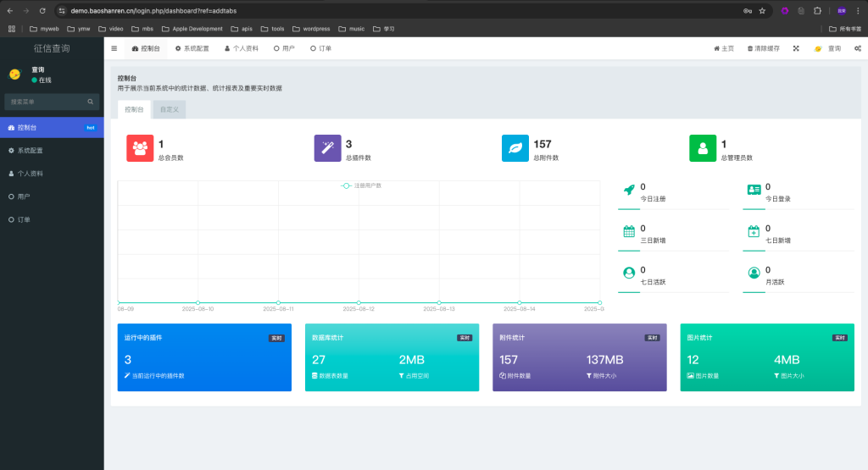Screen dimensions: 868x470
Task: Click the 搜索菜单 search field
Action: (x=47, y=102)
